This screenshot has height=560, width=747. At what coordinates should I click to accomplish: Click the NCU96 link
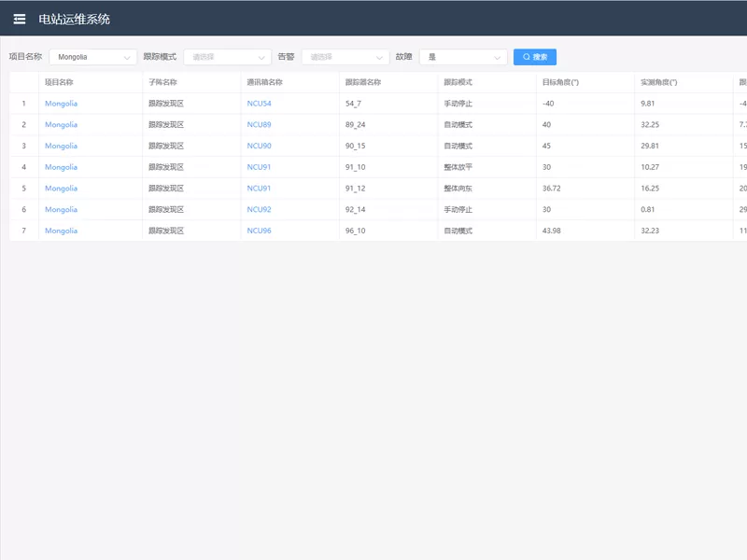pyautogui.click(x=259, y=231)
